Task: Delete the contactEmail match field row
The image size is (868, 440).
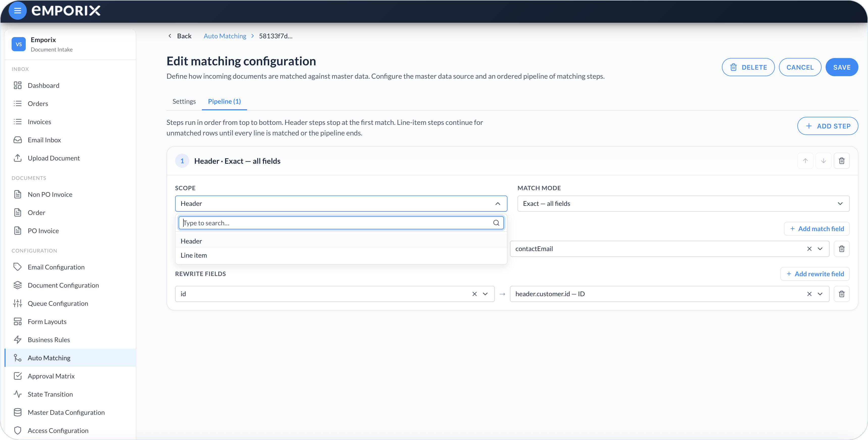Action: coord(842,249)
